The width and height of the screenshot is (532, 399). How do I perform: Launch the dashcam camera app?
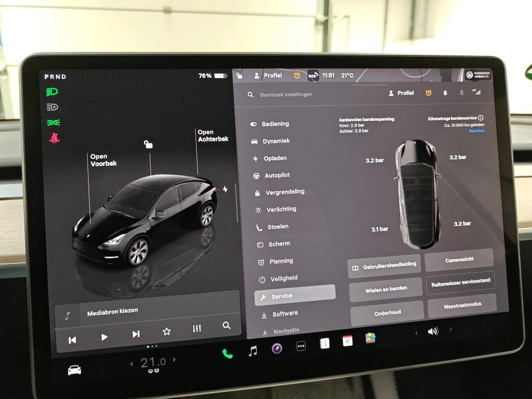pos(277,348)
